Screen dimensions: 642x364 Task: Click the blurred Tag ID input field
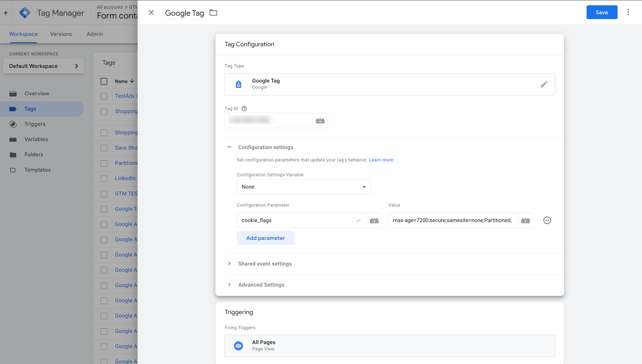[268, 120]
